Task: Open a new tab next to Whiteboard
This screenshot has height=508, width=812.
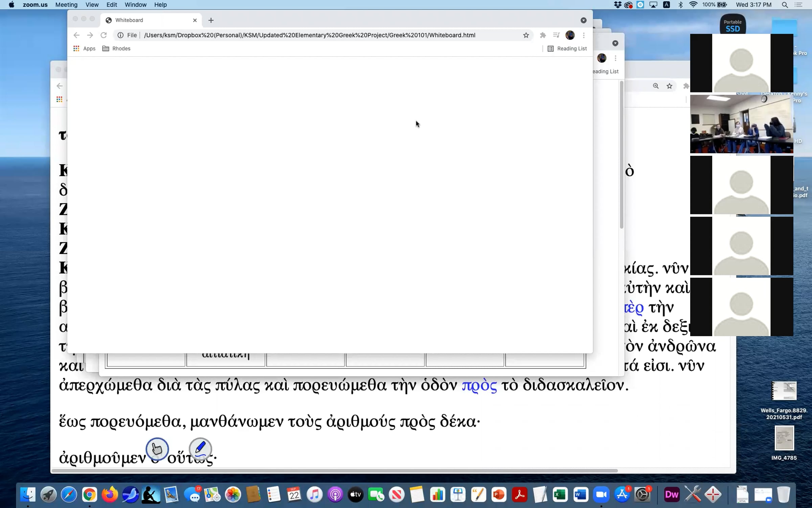Action: click(211, 20)
